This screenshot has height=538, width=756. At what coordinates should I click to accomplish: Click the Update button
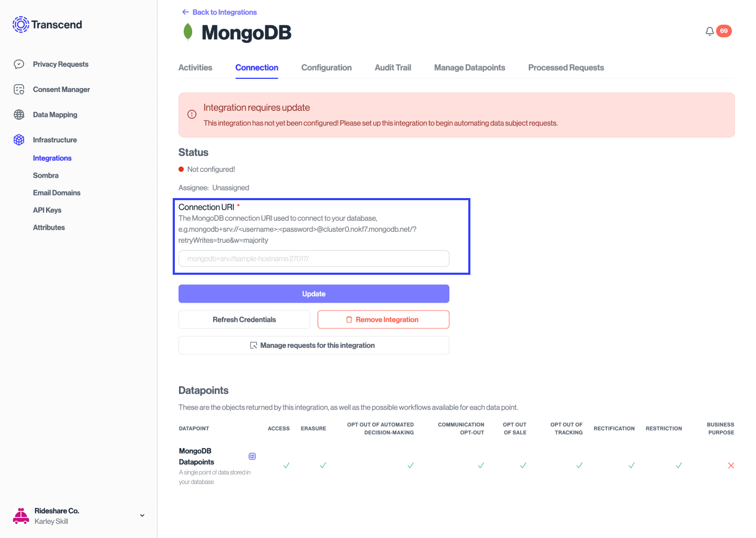click(x=313, y=294)
